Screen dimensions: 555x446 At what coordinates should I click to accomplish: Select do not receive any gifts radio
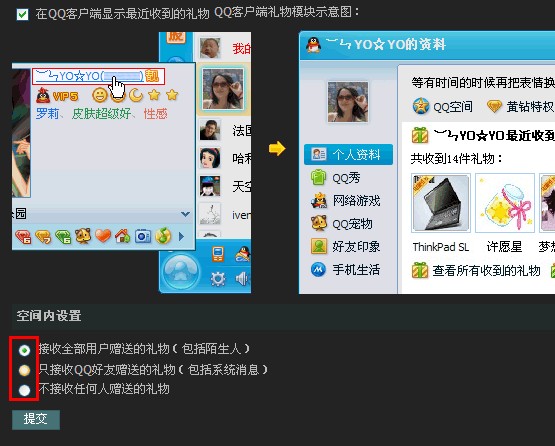tap(24, 390)
